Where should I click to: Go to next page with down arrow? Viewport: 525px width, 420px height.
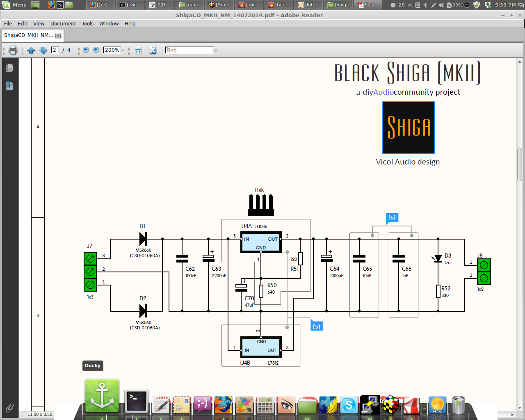[43, 50]
